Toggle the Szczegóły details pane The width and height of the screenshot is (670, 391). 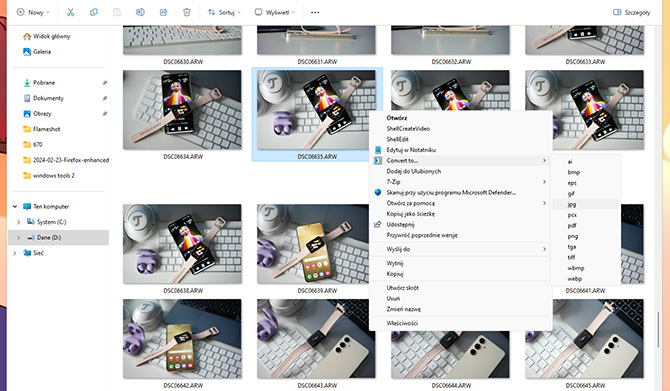[632, 12]
